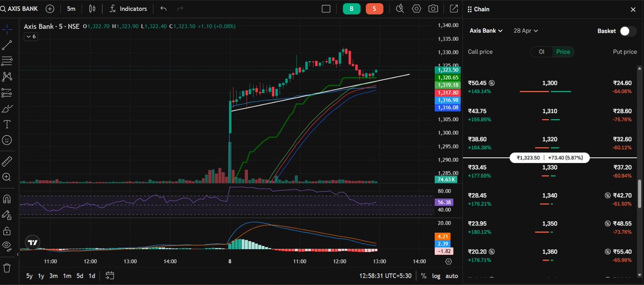Click the orange S sell button
This screenshot has width=644, height=285.
(x=374, y=9)
